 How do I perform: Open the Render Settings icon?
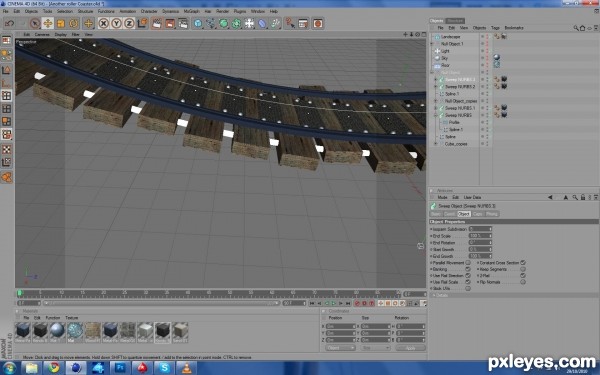(x=183, y=23)
